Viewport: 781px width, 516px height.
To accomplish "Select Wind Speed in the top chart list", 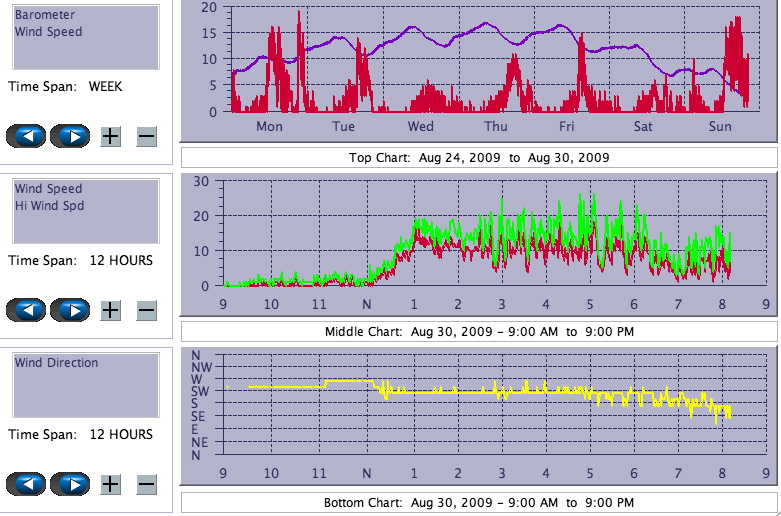I will click(x=48, y=32).
